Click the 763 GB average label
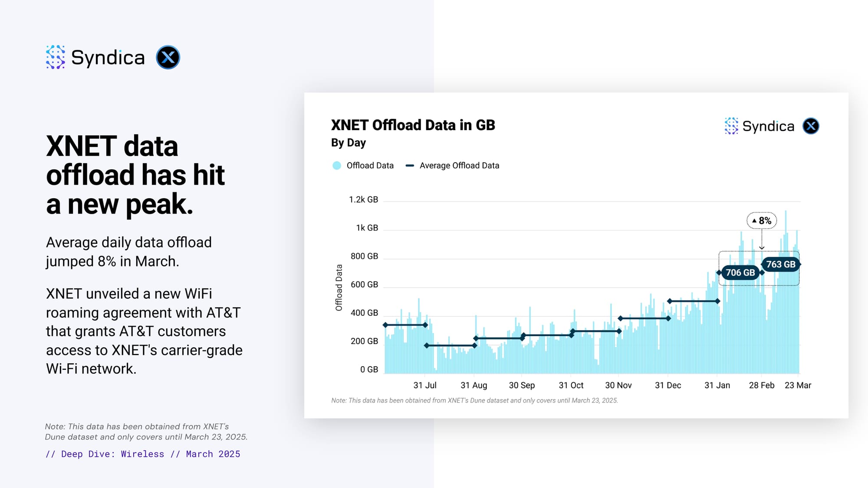Viewport: 868px width, 488px height. [x=780, y=264]
